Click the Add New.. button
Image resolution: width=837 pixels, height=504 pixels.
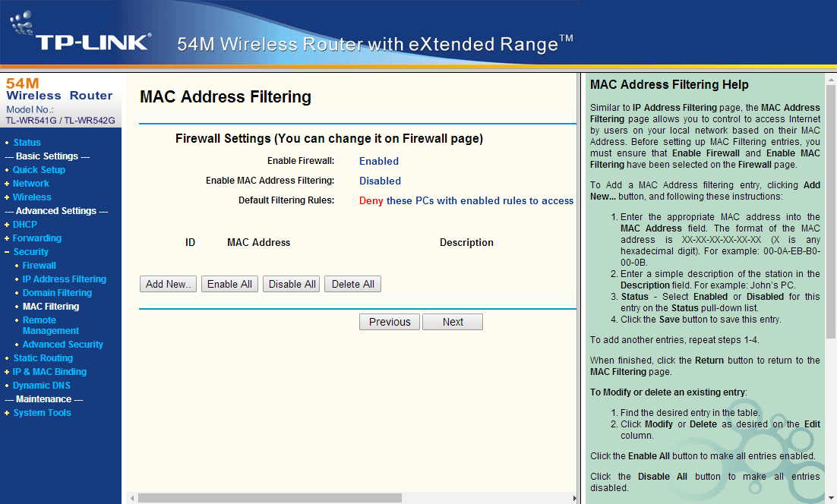[x=168, y=285]
